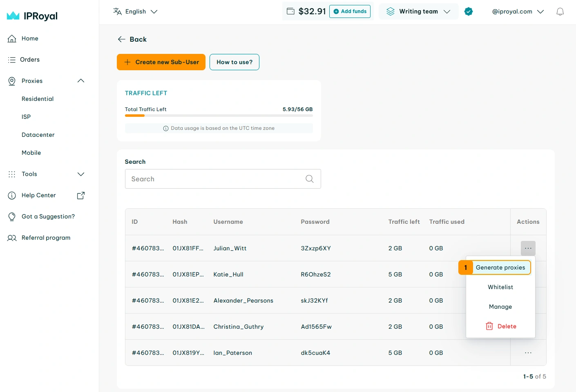Click username Katie_Hull
This screenshot has height=392, width=576.
(x=228, y=274)
